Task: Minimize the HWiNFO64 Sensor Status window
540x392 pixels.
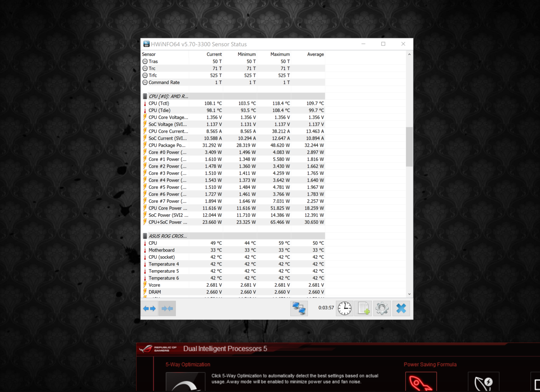Action: 364,44
